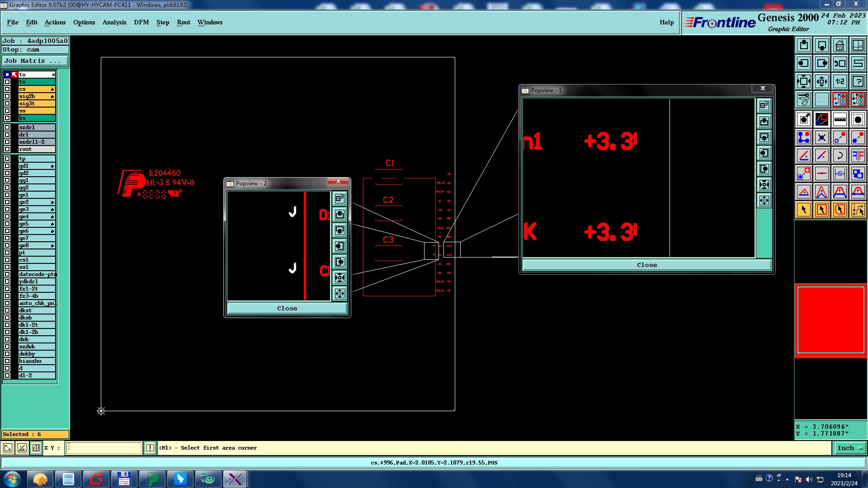868x488 pixels.
Task: Open the Inch units dropdown
Action: point(850,448)
